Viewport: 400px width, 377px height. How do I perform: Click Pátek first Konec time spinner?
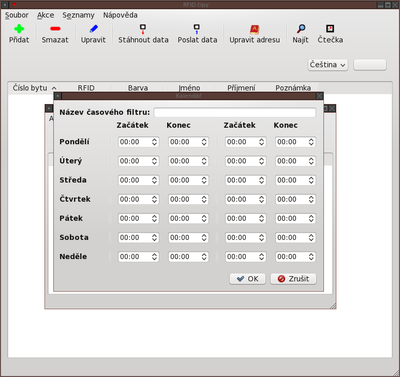(x=188, y=218)
